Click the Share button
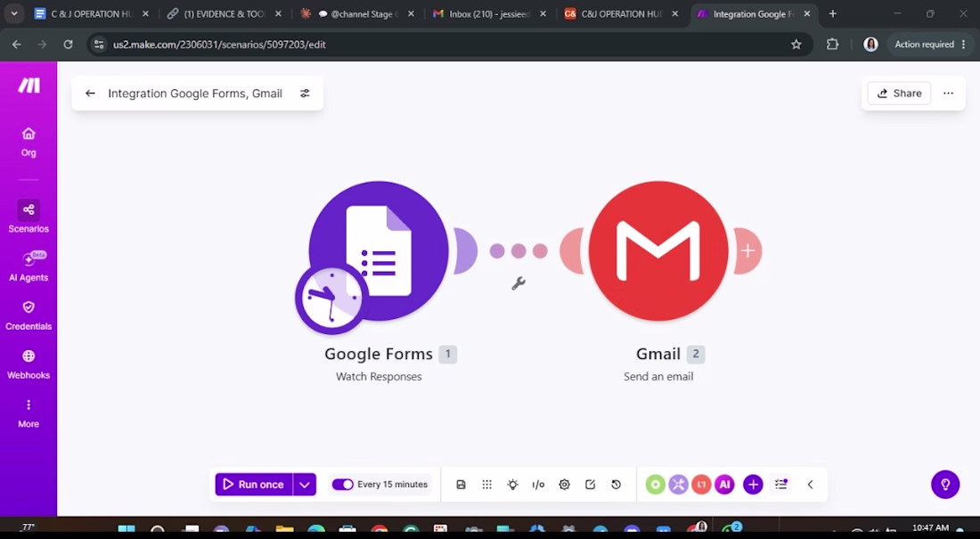The image size is (980, 539). [899, 94]
